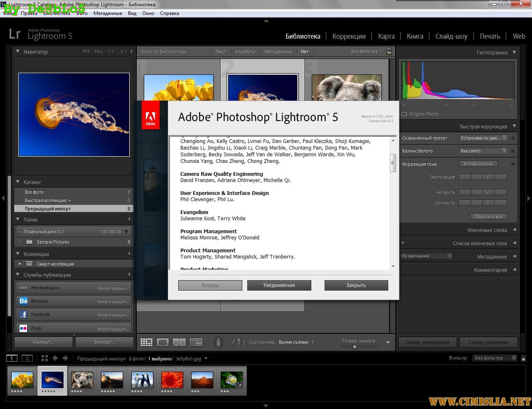
Task: Open compare XY view
Action: pyautogui.click(x=179, y=342)
